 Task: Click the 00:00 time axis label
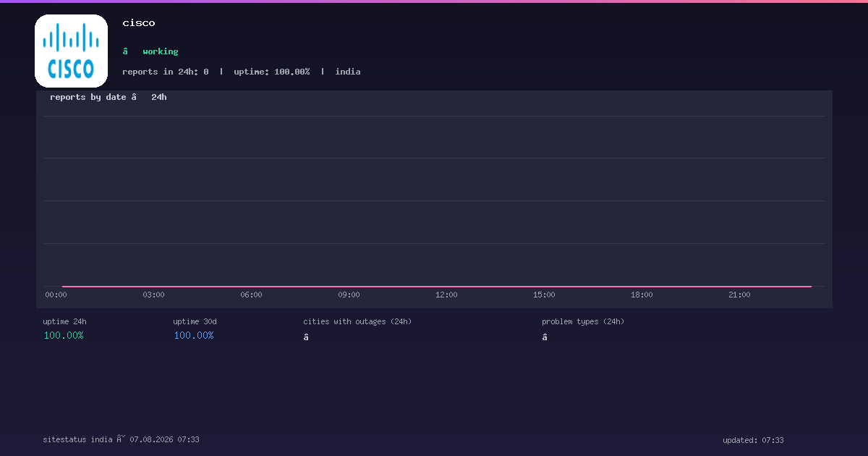pos(56,295)
